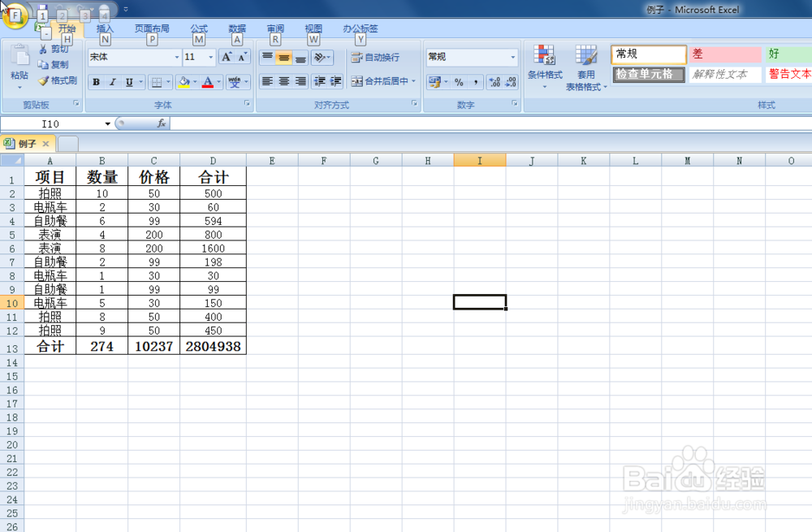This screenshot has width=812, height=532.
Task: Open the Font (字体) dialog launcher
Action: tap(247, 104)
